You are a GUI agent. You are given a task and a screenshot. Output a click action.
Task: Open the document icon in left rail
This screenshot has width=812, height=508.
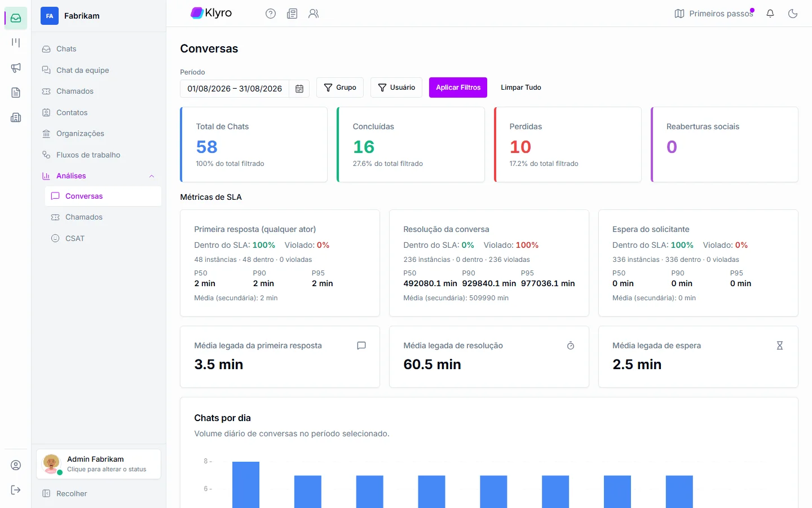pos(16,93)
